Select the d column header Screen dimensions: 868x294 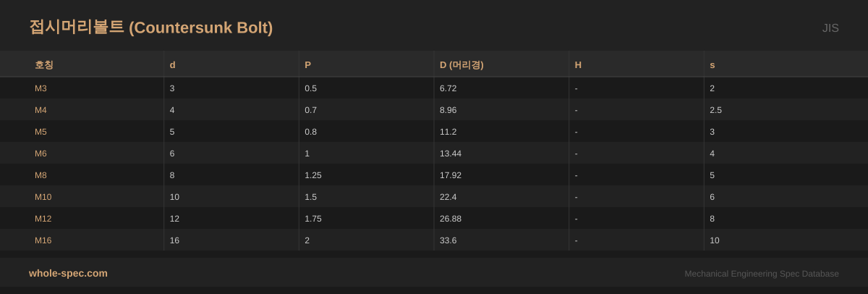172,64
